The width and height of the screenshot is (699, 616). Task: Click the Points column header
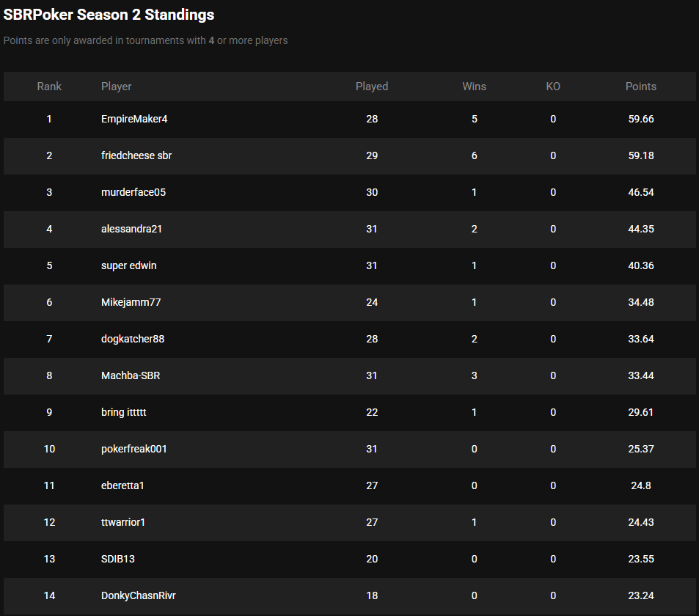[x=640, y=87]
